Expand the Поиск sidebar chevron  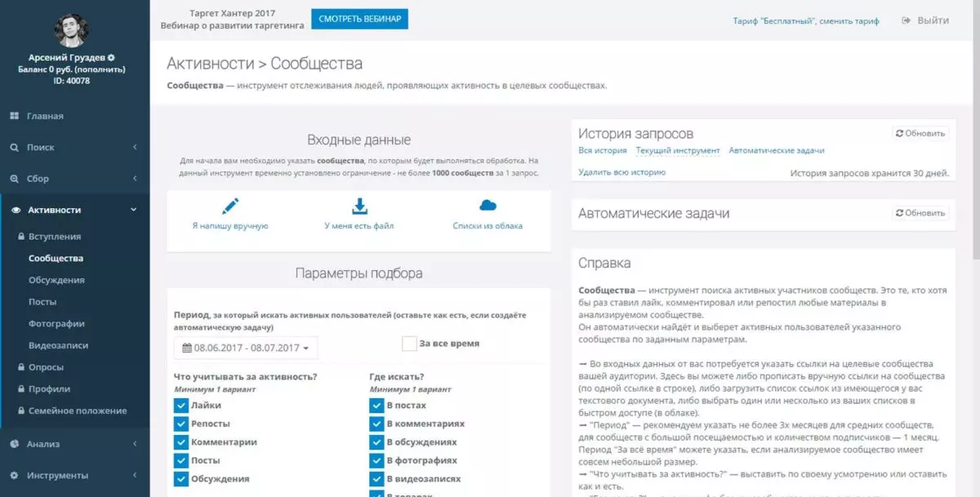tap(135, 148)
